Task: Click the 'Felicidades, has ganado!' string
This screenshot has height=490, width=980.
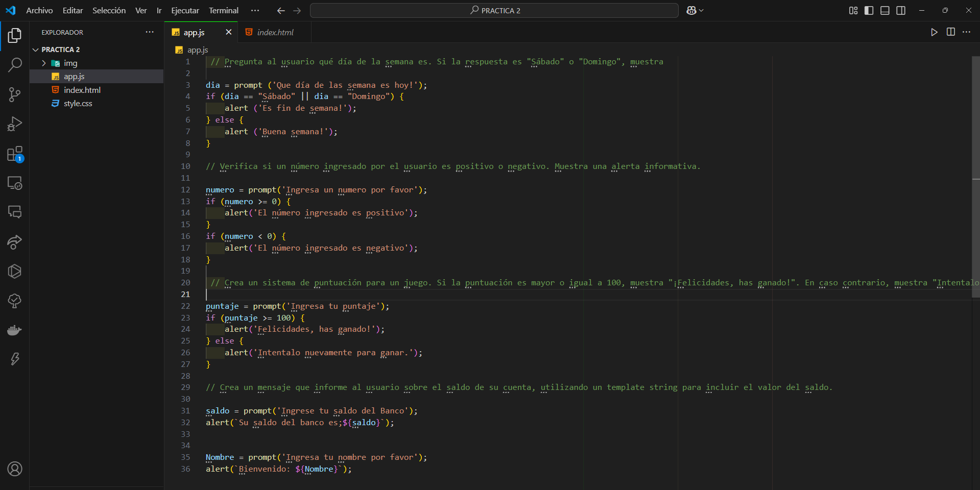Action: click(x=314, y=329)
